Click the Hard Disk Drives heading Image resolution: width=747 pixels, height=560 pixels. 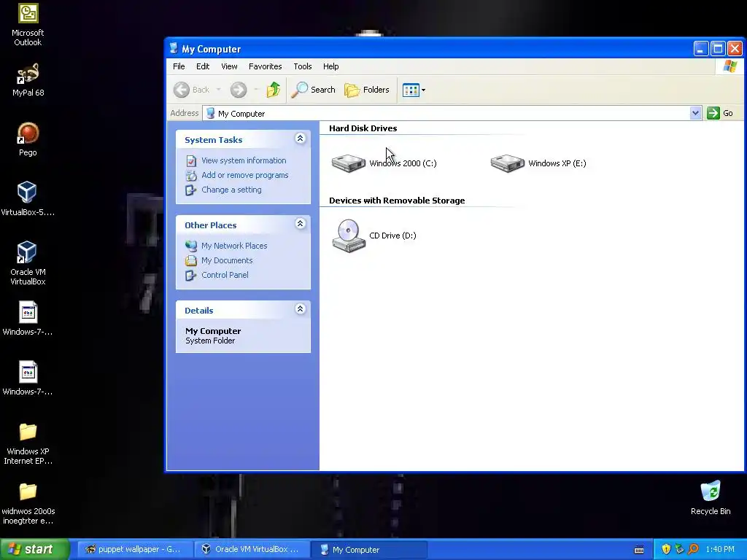pyautogui.click(x=363, y=128)
